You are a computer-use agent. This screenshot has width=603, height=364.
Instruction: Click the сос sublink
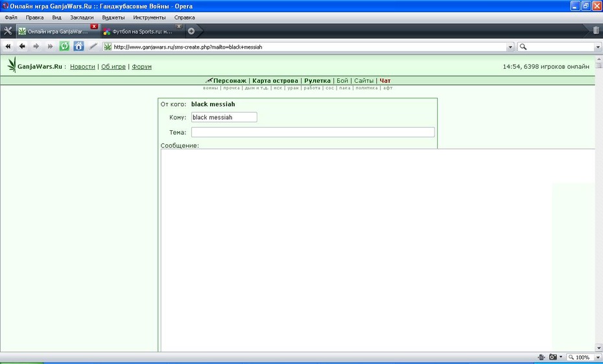(x=330, y=88)
